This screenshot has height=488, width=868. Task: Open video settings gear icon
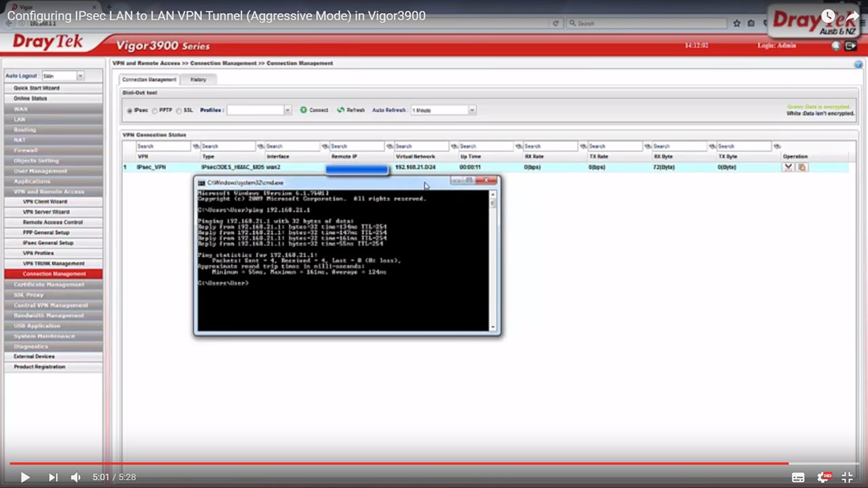(823, 477)
